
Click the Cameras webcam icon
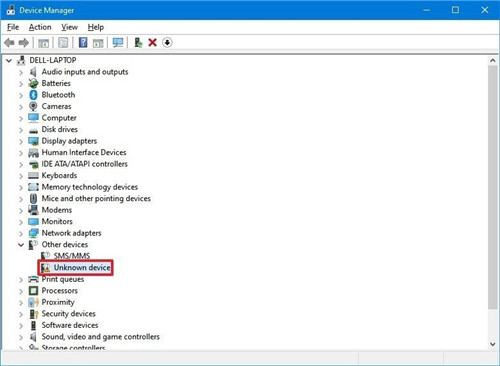pyautogui.click(x=33, y=106)
